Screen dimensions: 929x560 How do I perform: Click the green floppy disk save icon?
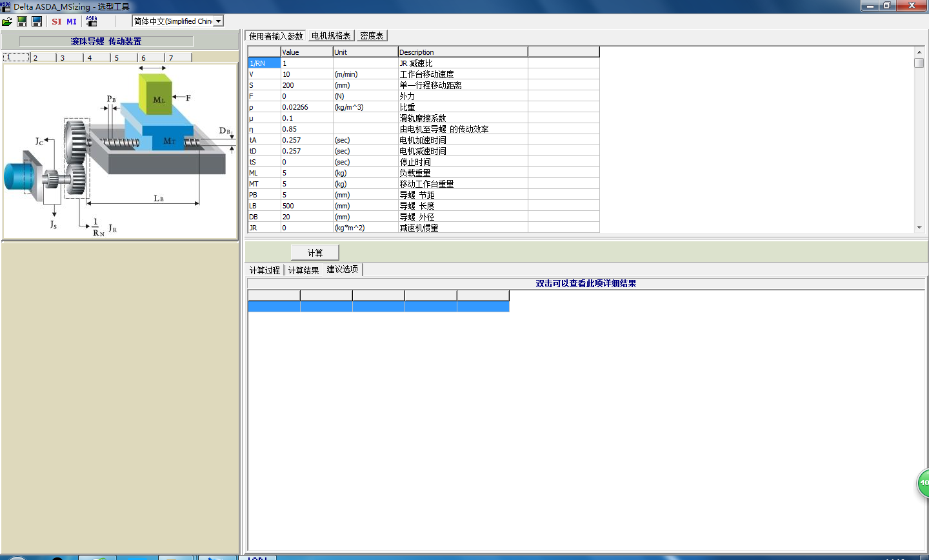22,21
